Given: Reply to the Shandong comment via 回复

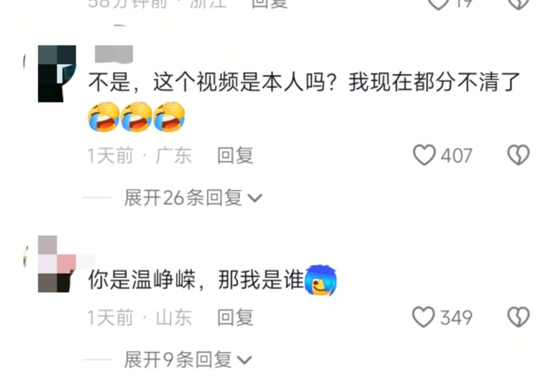Looking at the screenshot, I should 235,317.
